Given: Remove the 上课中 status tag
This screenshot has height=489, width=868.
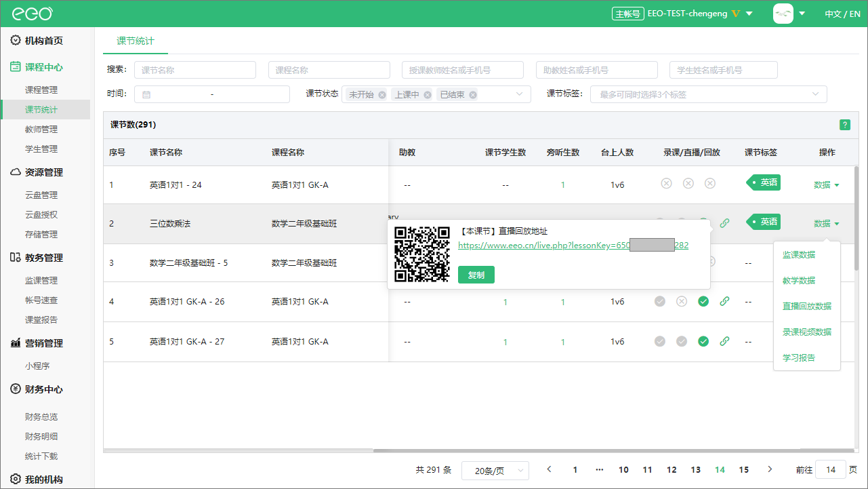Looking at the screenshot, I should point(428,95).
